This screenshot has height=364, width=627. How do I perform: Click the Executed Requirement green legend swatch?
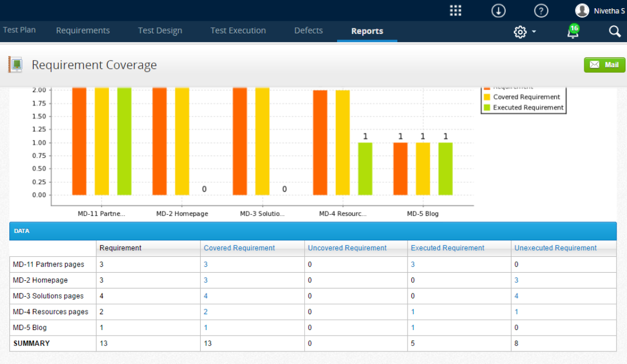pos(487,108)
